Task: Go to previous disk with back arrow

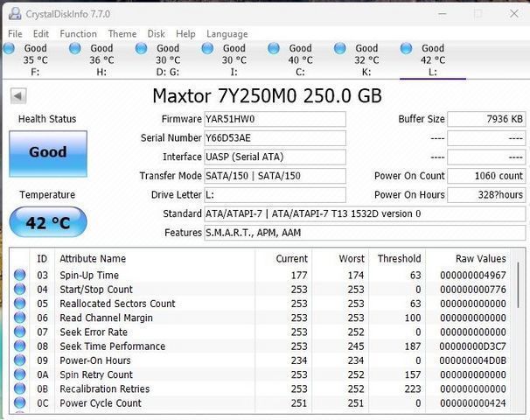Action: pyautogui.click(x=18, y=96)
